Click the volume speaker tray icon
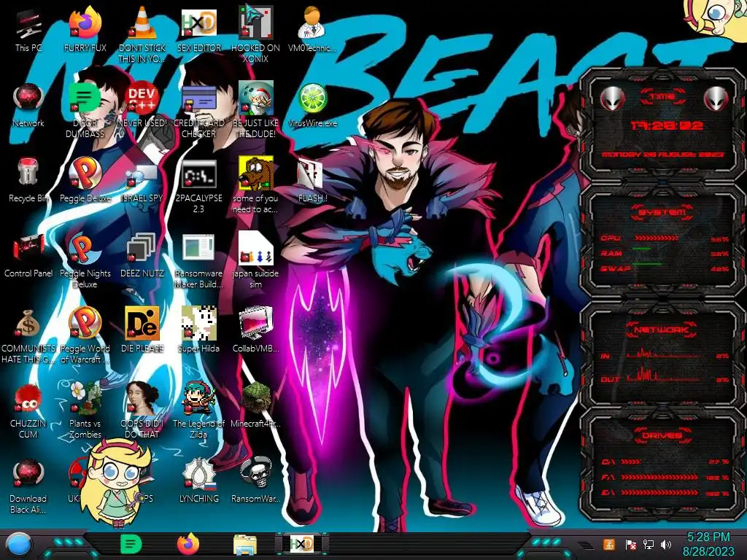This screenshot has height=560, width=747. pyautogui.click(x=666, y=544)
